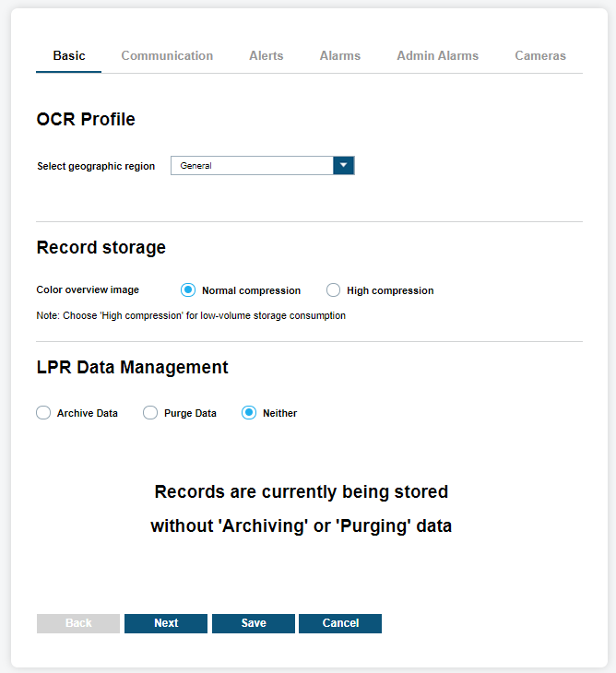Screen dimensions: 616x673
Task: Switch to the Communication tab
Action: click(167, 56)
